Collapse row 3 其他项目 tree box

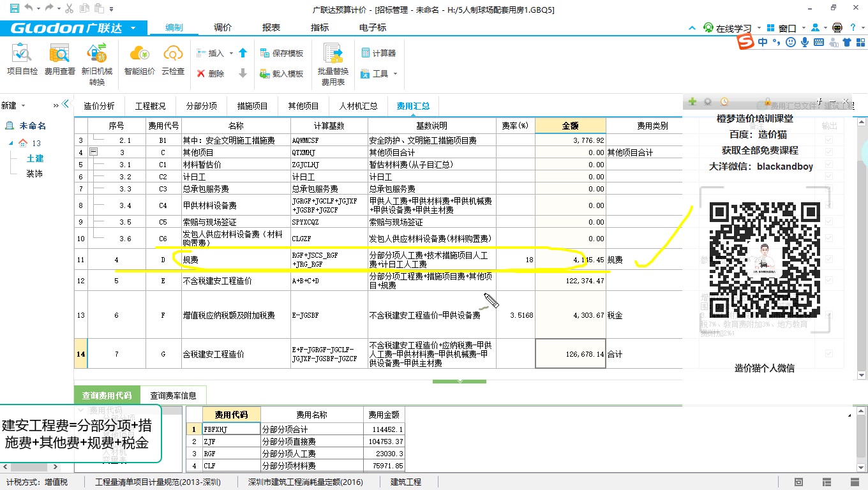94,152
